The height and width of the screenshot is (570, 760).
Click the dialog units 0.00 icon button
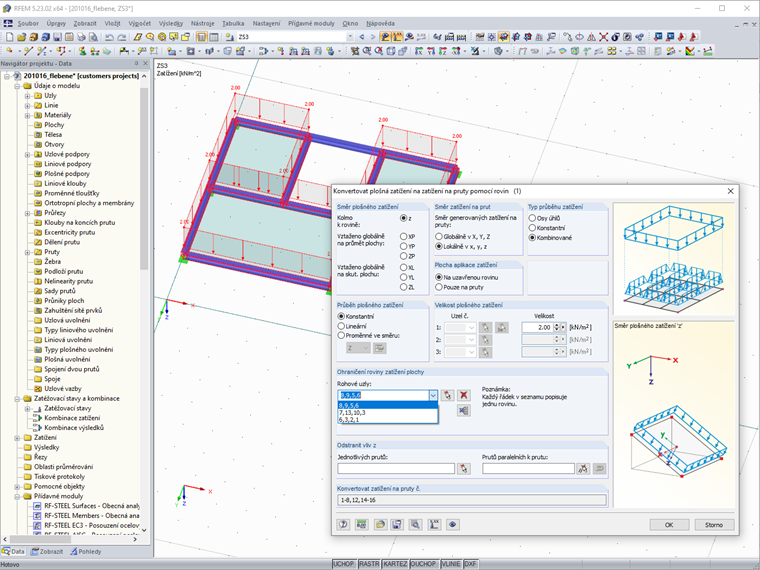(362, 524)
